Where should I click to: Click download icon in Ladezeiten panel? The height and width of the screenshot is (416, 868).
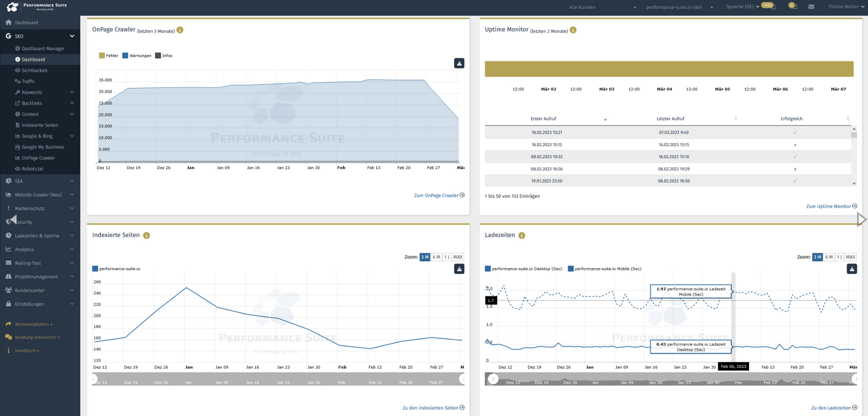tap(851, 269)
